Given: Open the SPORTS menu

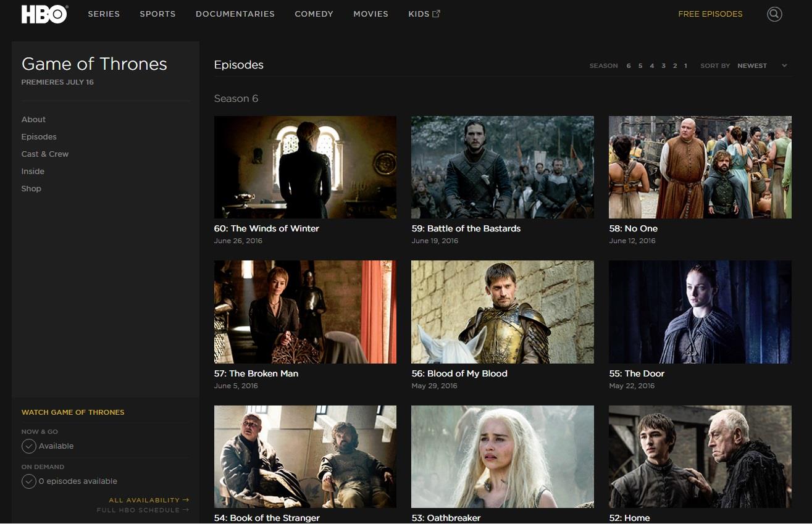Looking at the screenshot, I should pyautogui.click(x=157, y=14).
